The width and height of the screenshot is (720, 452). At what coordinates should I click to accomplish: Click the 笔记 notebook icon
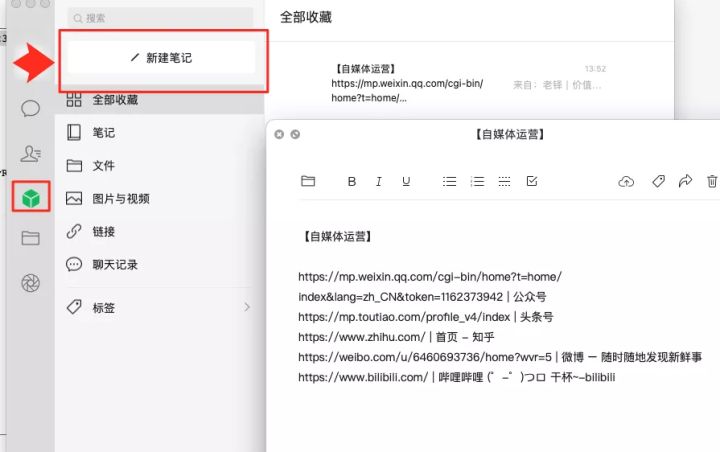click(74, 132)
